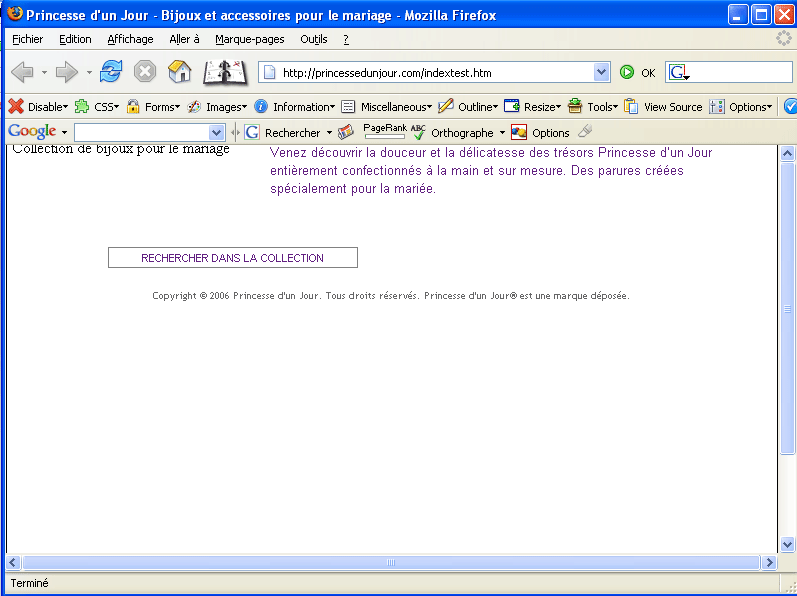797x596 pixels.
Task: Click the OK label beside the address bar
Action: [x=648, y=73]
